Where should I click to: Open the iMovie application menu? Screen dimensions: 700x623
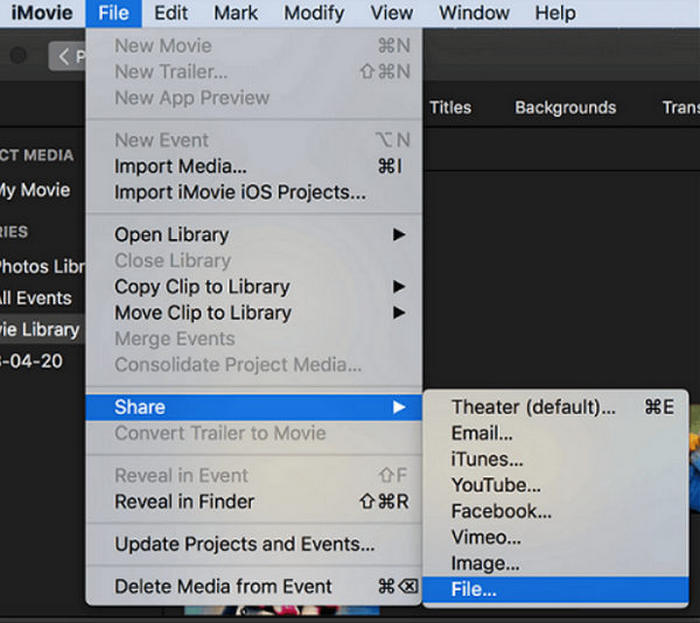[42, 13]
